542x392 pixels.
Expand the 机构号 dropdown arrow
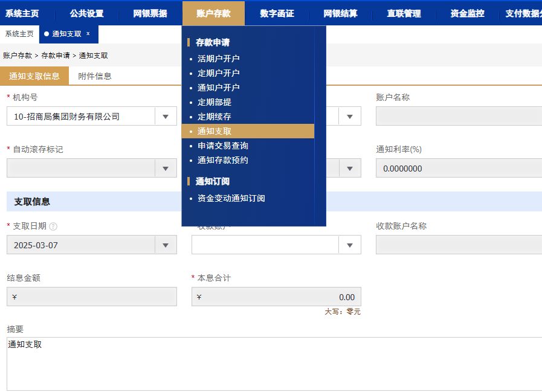click(x=166, y=117)
